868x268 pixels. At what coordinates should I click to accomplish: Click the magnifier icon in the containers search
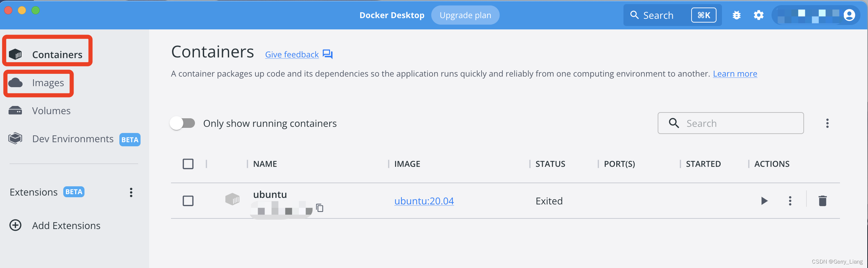pyautogui.click(x=674, y=123)
